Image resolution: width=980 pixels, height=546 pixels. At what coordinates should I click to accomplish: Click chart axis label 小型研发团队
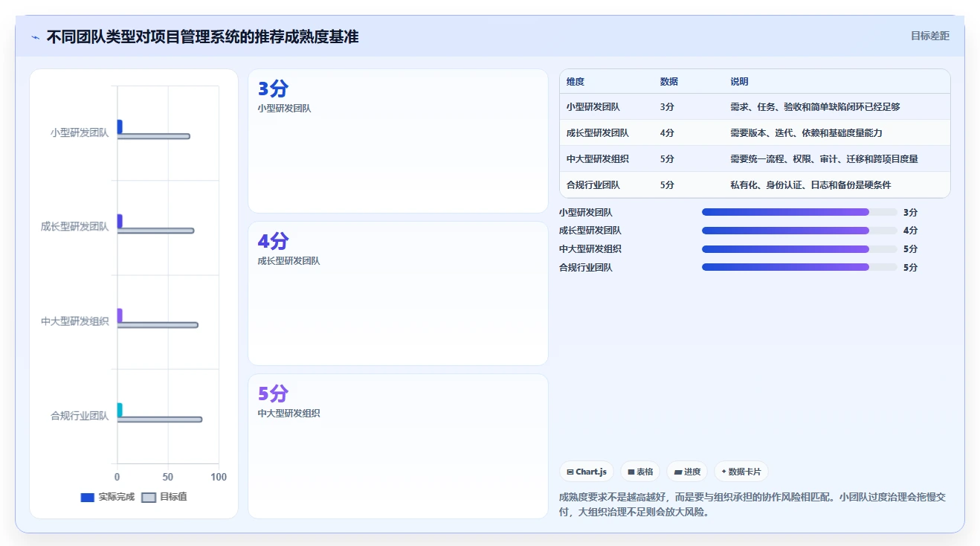[80, 132]
